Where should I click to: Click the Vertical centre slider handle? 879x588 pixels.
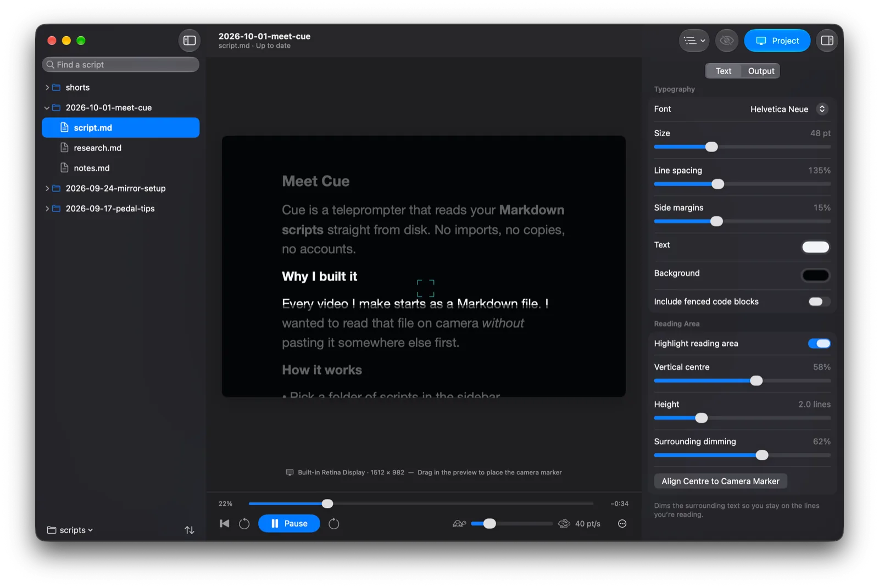tap(756, 381)
